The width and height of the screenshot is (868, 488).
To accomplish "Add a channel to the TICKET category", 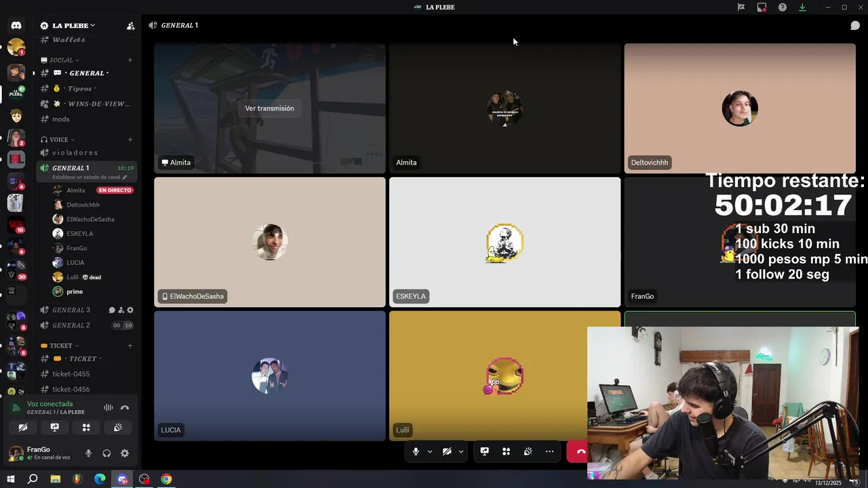I will [x=130, y=346].
